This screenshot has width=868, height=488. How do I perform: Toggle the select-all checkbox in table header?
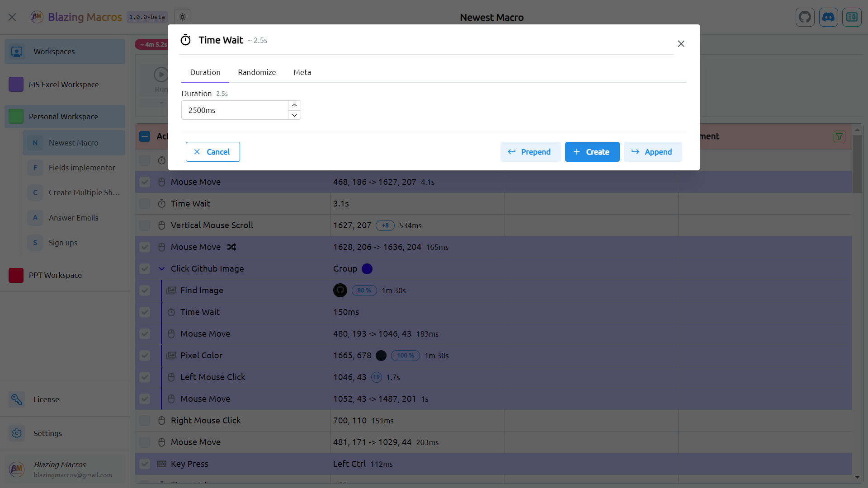coord(145,136)
